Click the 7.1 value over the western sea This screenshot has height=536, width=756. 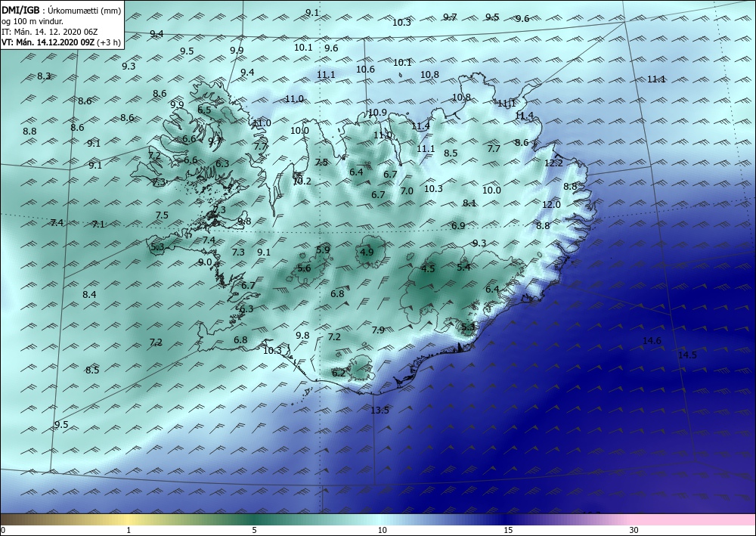coord(98,224)
